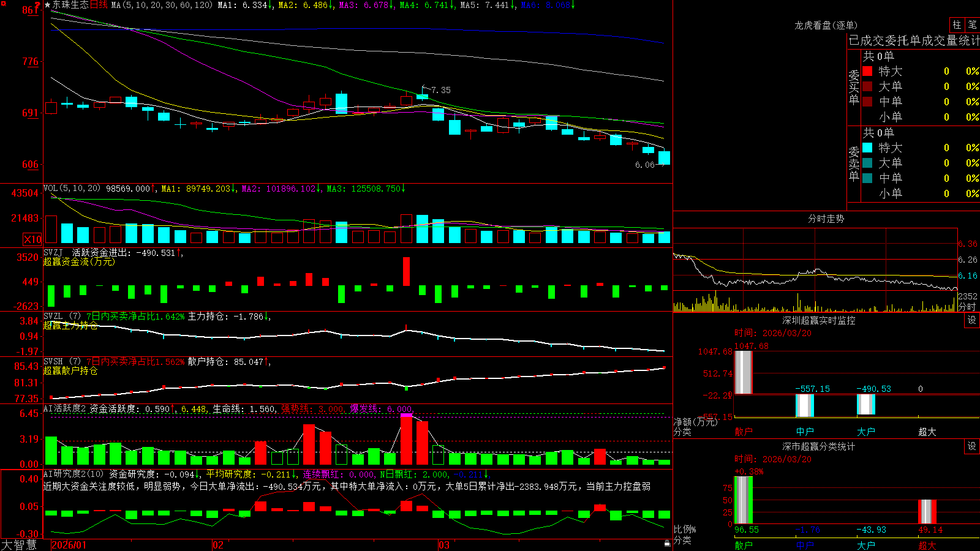Click the 散户 bar in 深圳超赢实时监控
This screenshot has width=980, height=551.
744,372
